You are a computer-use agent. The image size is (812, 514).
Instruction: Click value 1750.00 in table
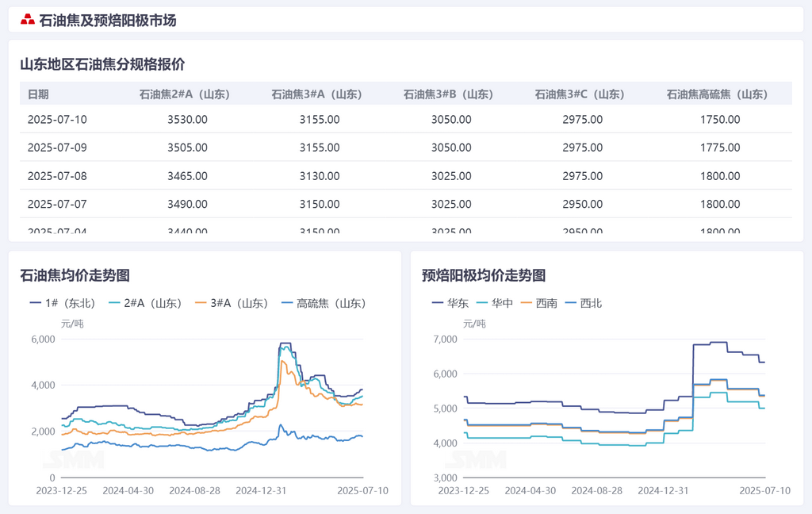[720, 120]
